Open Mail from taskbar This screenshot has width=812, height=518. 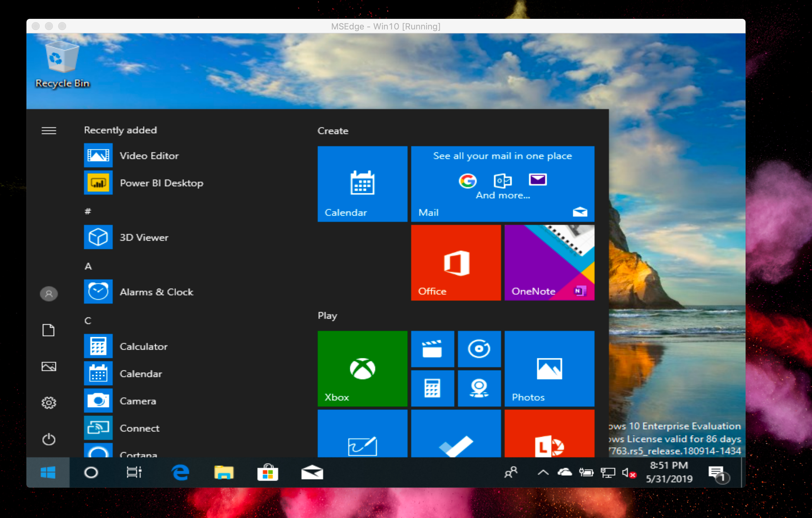click(x=312, y=472)
